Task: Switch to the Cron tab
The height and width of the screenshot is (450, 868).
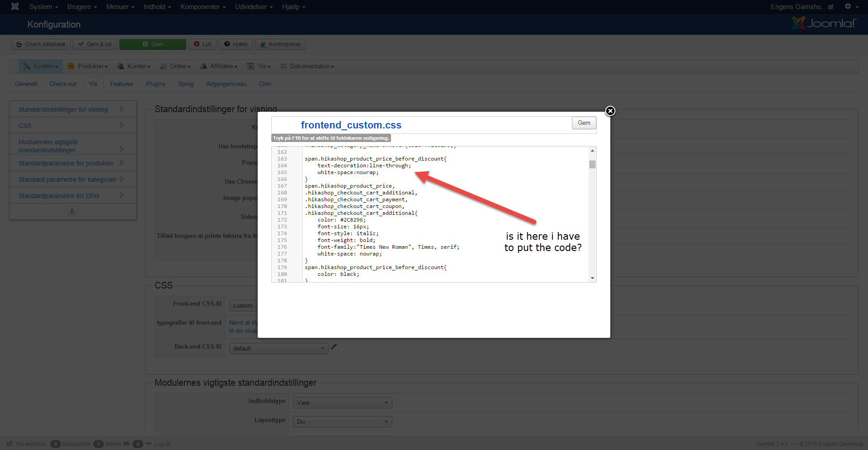Action: [x=265, y=84]
